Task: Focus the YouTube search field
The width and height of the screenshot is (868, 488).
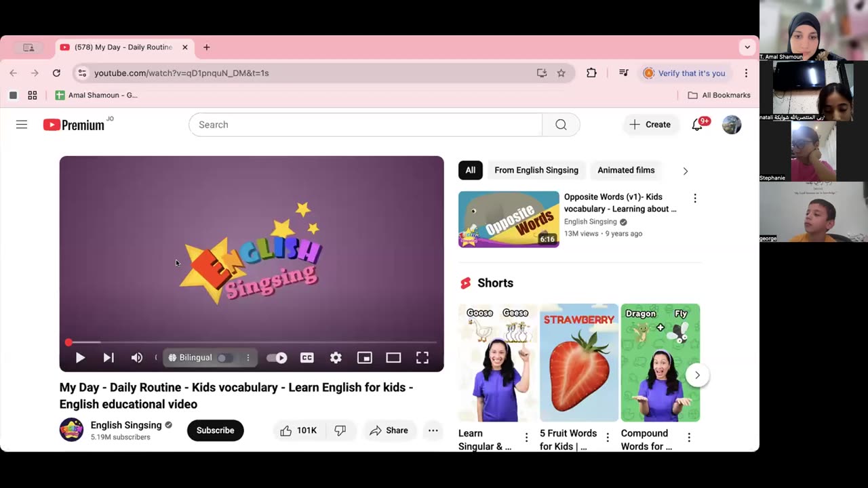Action: pyautogui.click(x=366, y=125)
